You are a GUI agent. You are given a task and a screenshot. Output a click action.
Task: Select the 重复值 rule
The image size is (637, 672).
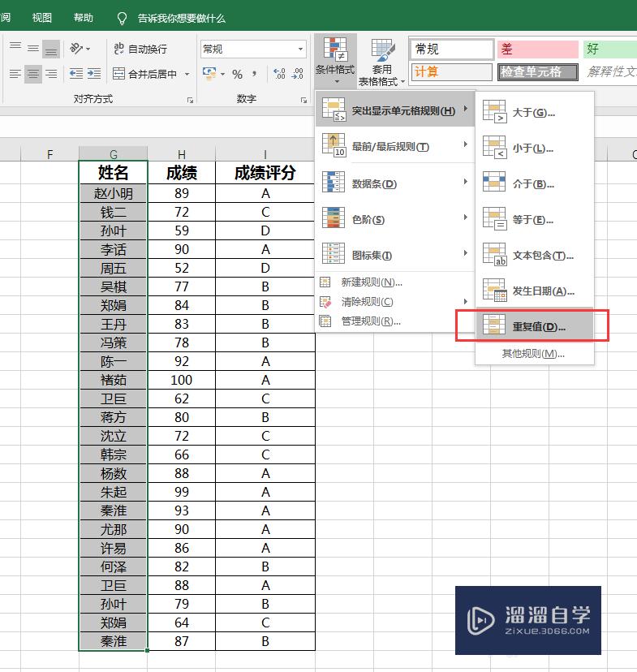click(x=535, y=326)
